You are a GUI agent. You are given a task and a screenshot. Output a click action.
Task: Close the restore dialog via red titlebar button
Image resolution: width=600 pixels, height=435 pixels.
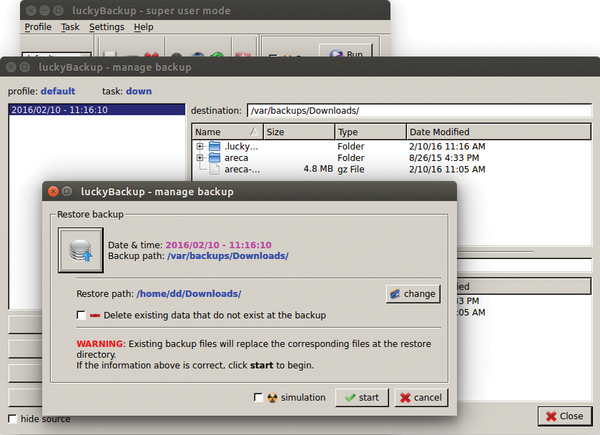pyautogui.click(x=53, y=191)
